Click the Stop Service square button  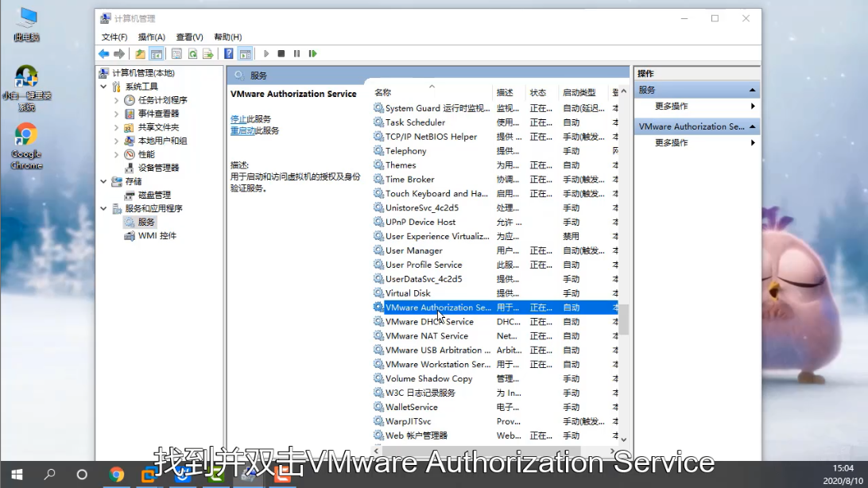tap(281, 54)
